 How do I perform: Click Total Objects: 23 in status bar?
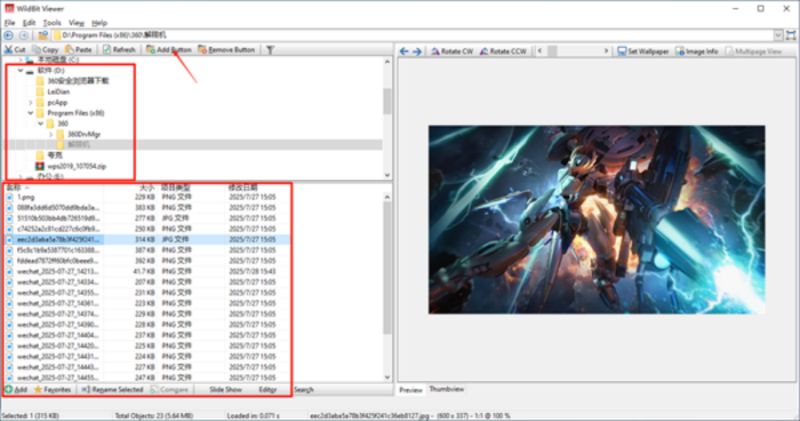(154, 415)
